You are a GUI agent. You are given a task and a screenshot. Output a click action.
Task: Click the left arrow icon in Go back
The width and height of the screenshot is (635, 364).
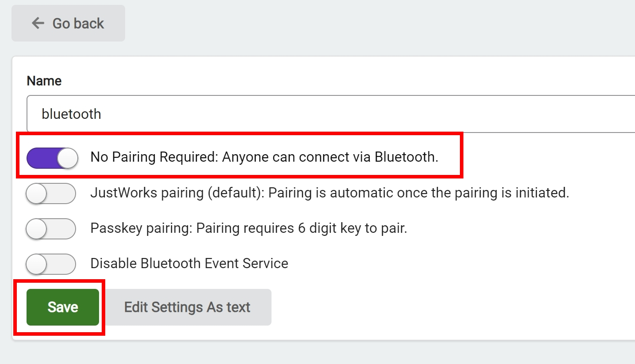[x=38, y=23]
